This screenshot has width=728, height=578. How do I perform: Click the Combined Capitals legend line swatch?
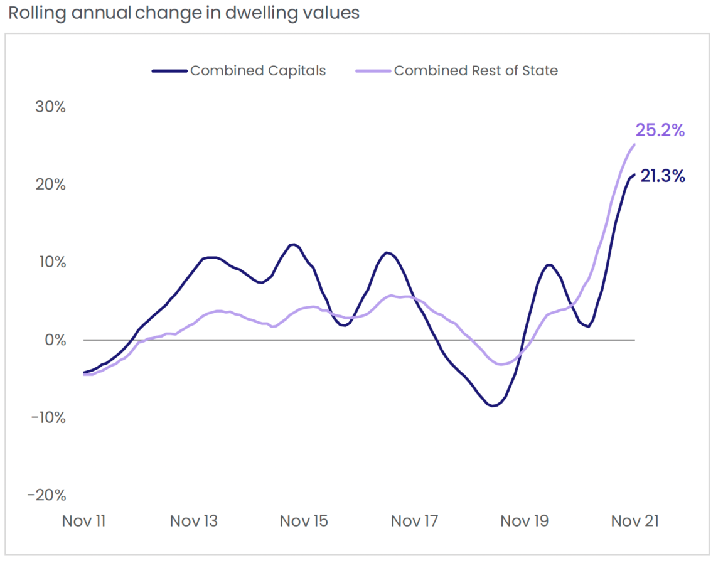169,71
